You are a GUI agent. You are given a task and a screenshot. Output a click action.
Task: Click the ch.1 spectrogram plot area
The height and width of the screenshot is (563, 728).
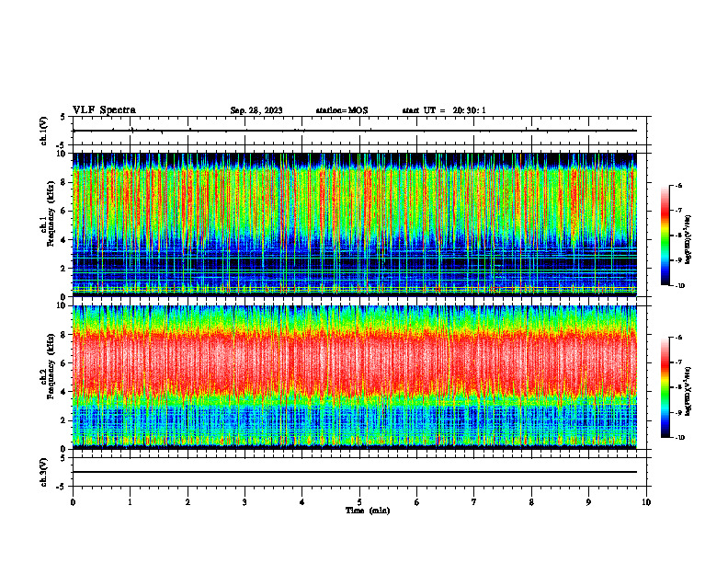click(x=354, y=224)
